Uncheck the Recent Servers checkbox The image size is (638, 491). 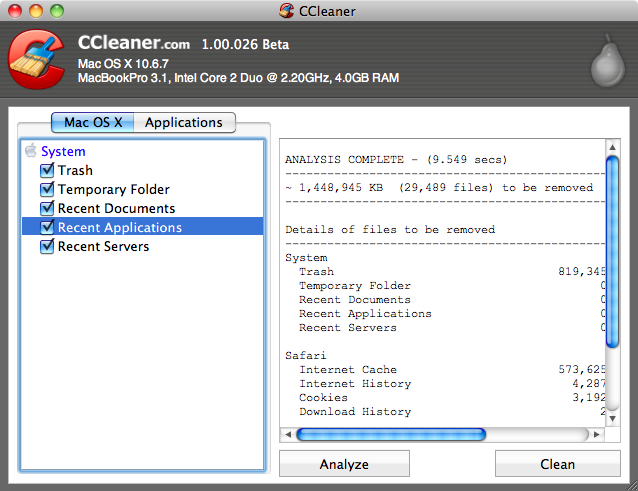point(47,246)
